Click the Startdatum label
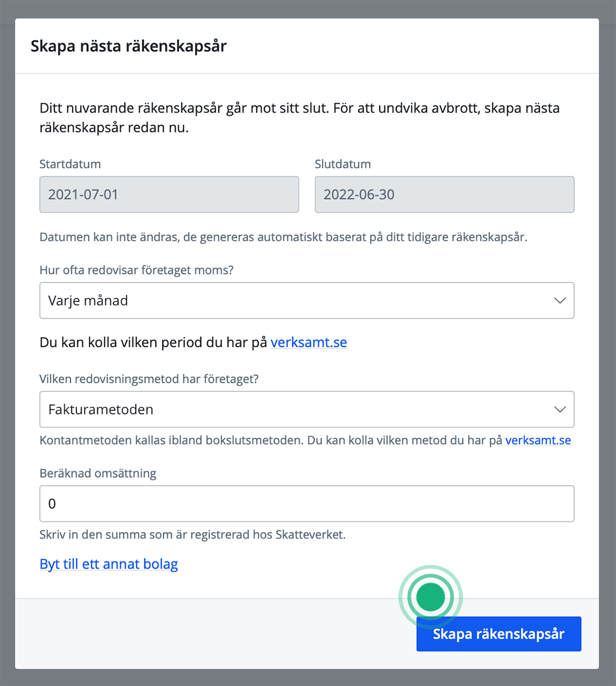This screenshot has width=616, height=686. tap(70, 164)
